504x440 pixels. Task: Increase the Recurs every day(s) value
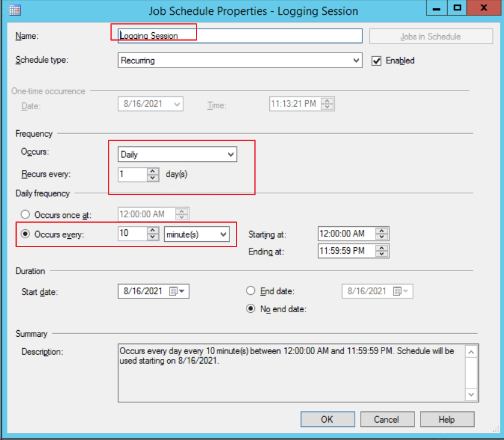(153, 171)
